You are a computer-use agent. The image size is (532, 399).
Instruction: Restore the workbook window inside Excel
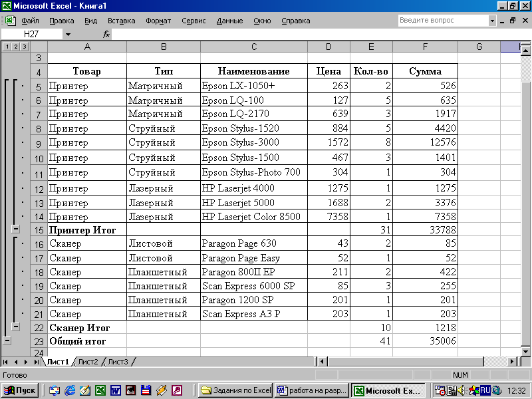click(513, 21)
